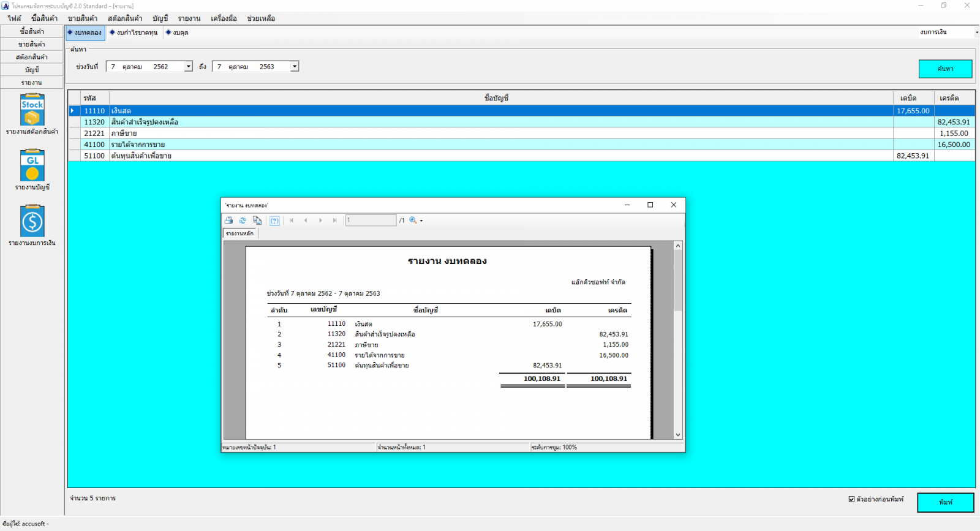Image resolution: width=980 pixels, height=531 pixels.
Task: Click the สต๊อกสินค้า sidebar button
Action: pos(32,57)
